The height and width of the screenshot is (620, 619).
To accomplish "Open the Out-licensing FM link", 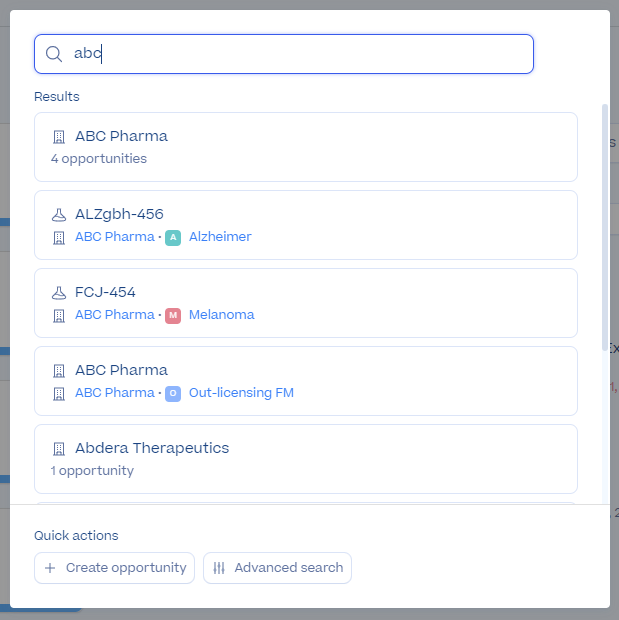I will [241, 393].
